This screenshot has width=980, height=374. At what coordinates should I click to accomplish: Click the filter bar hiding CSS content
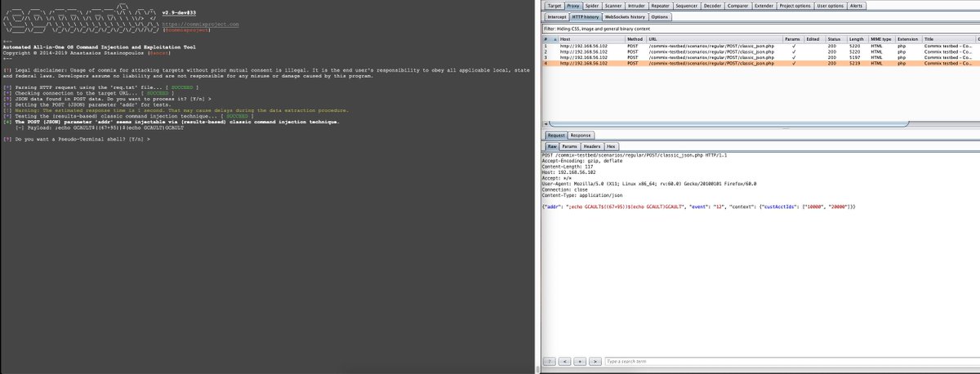[761, 29]
